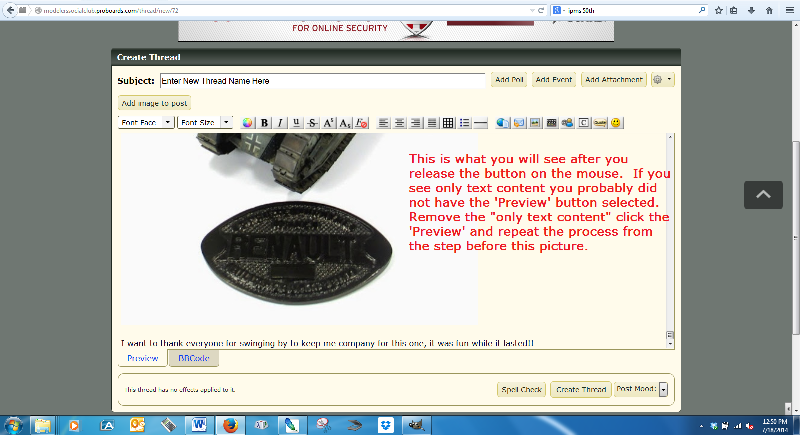This screenshot has width=800, height=435.
Task: Open Microsoft Word from taskbar
Action: [x=199, y=425]
